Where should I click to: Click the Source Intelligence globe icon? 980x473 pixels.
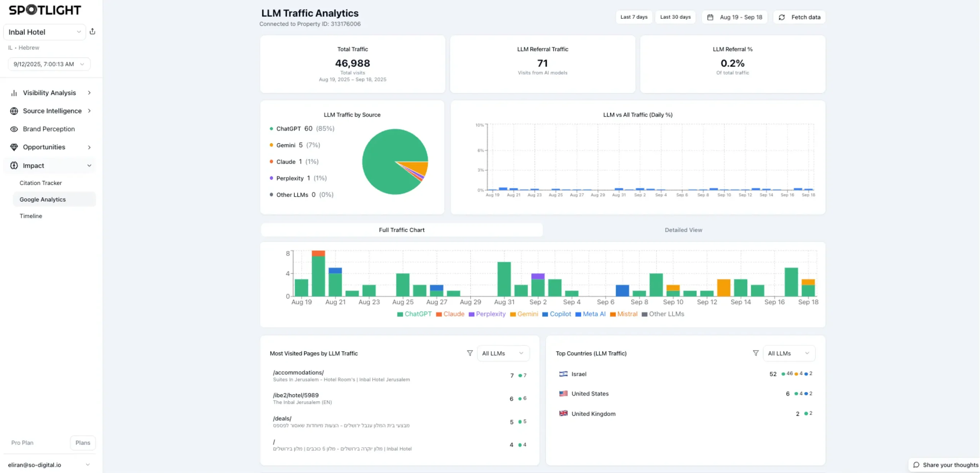[x=14, y=111]
